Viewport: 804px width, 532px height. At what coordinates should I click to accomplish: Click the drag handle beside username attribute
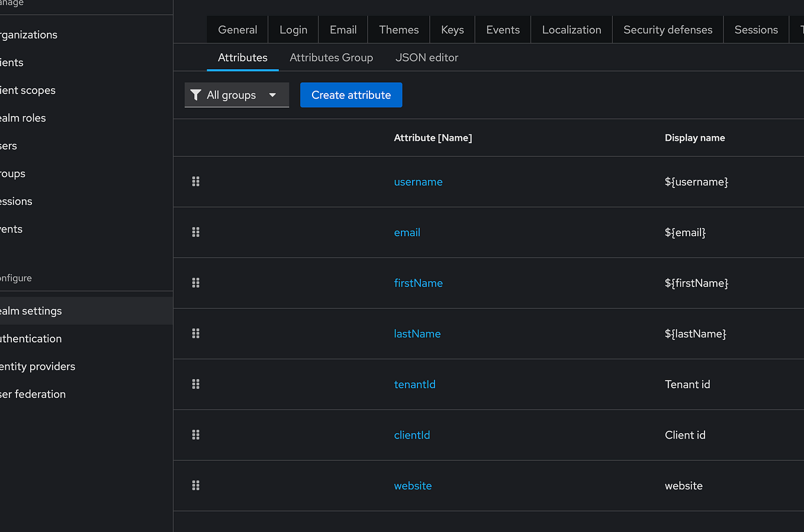point(196,182)
